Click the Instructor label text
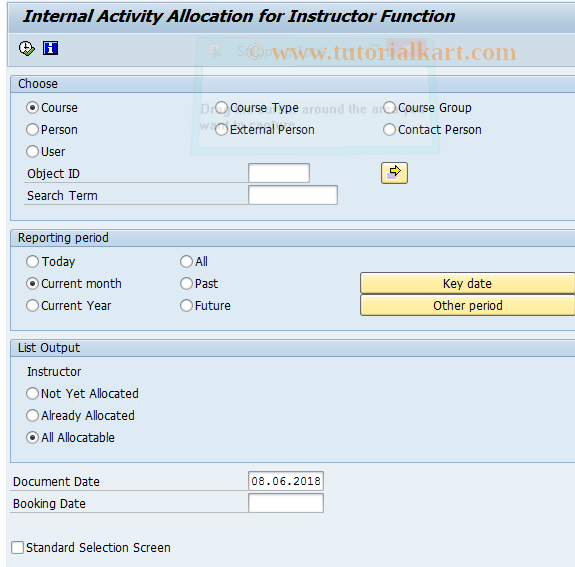 click(x=54, y=372)
